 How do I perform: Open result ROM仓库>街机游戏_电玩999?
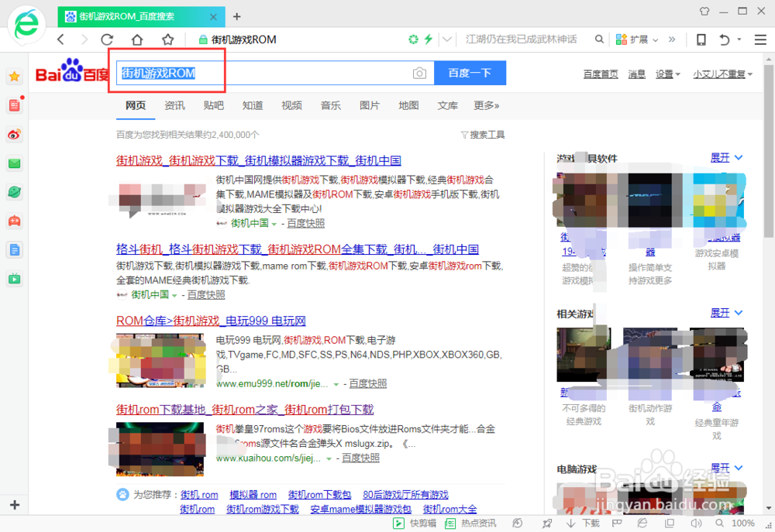(211, 321)
